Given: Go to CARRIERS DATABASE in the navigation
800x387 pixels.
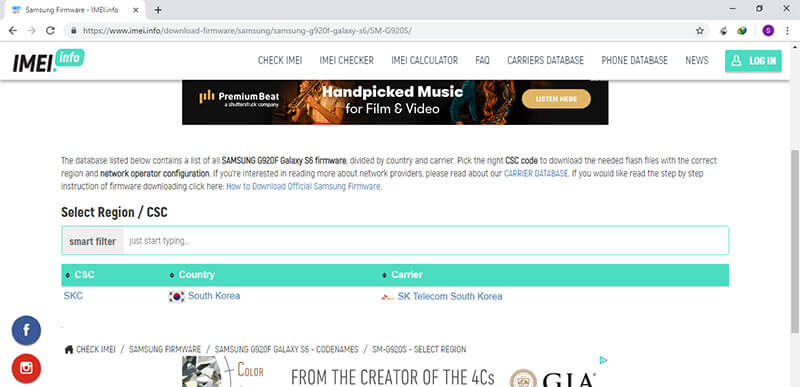Looking at the screenshot, I should click(545, 61).
